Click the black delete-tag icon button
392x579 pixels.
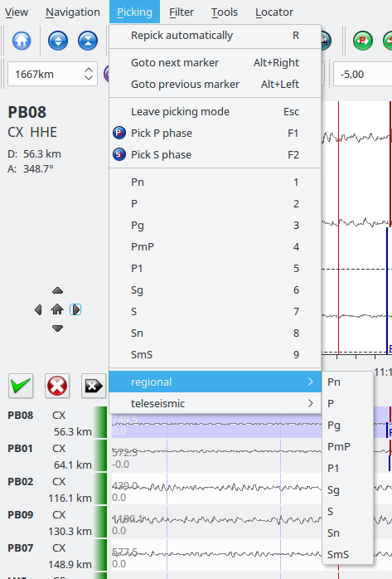94,386
